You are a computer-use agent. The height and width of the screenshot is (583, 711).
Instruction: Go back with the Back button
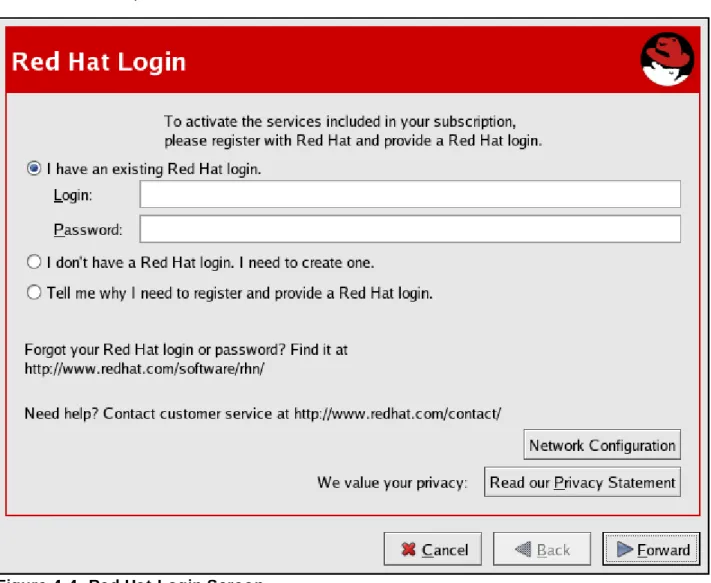click(542, 549)
